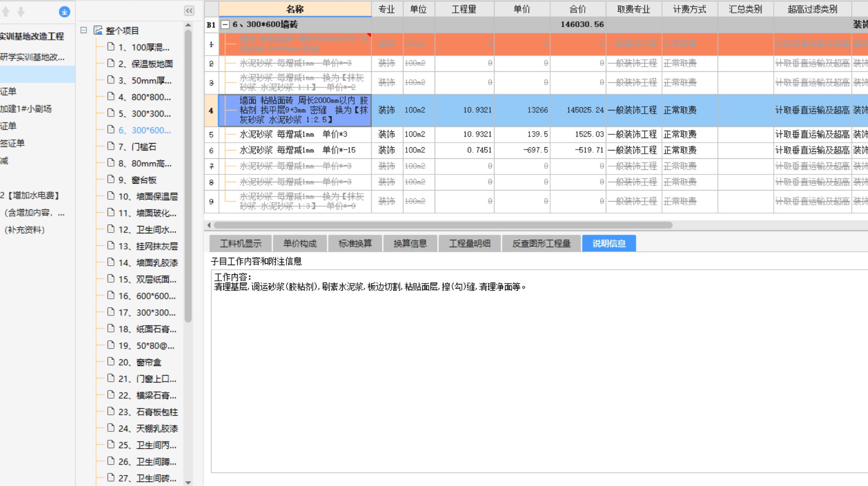
Task: Click unit price cell 139.5
Action: click(x=522, y=134)
